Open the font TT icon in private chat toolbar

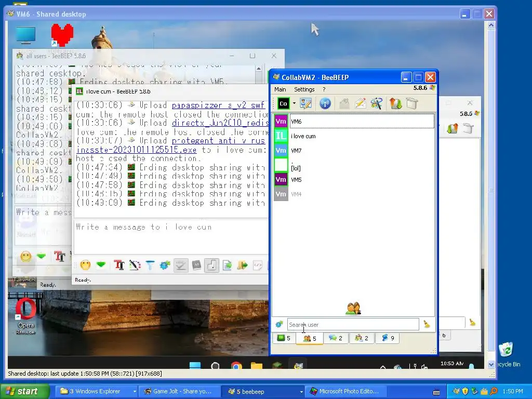pyautogui.click(x=119, y=265)
